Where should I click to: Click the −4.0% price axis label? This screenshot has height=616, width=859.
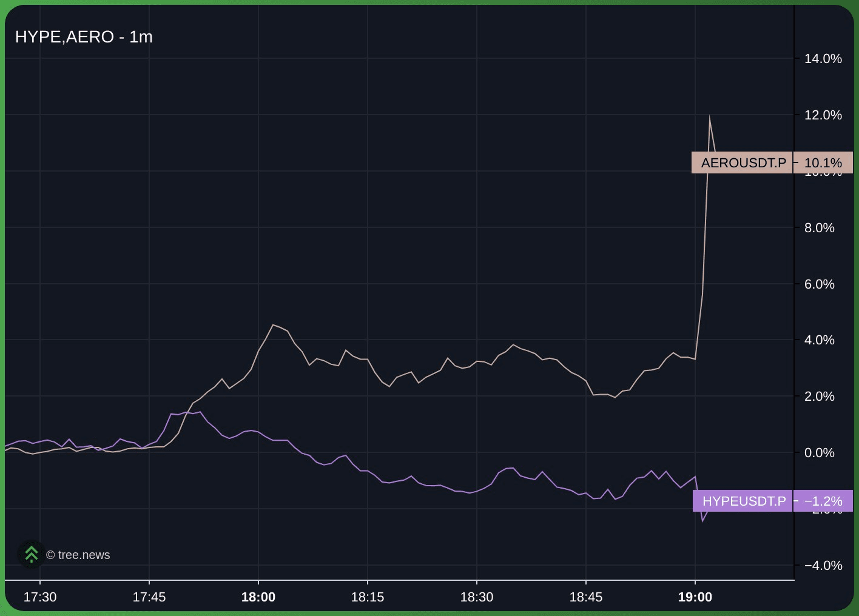[823, 566]
